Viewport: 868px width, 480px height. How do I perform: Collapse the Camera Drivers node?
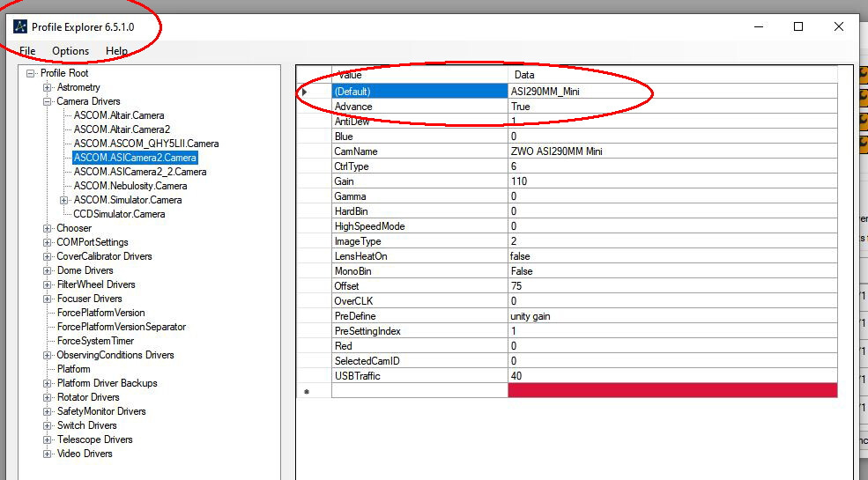click(48, 101)
